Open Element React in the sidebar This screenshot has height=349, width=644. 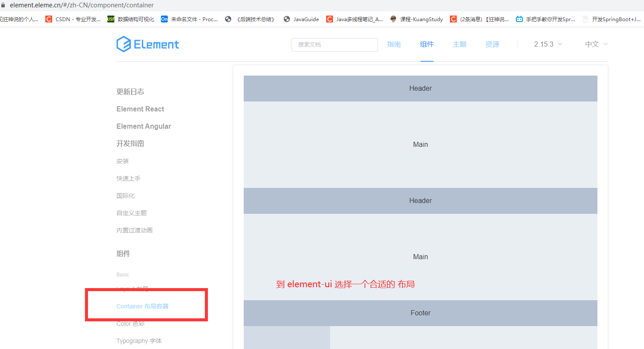click(x=140, y=109)
